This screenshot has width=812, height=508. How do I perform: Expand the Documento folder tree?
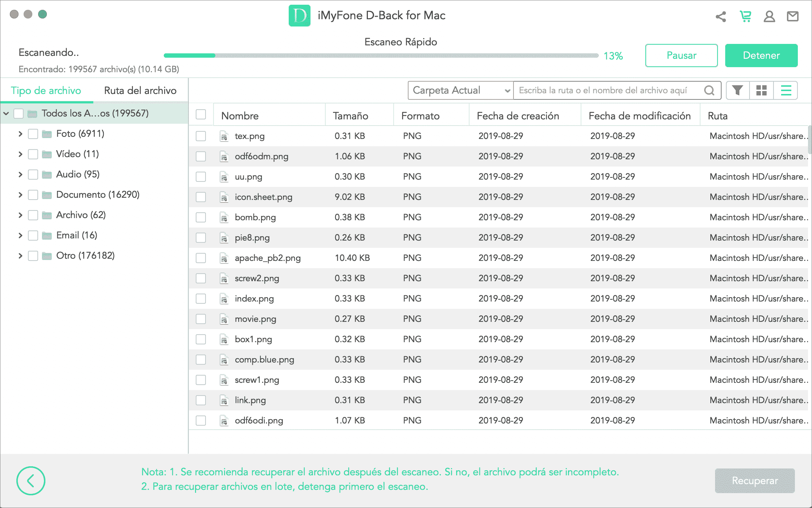(20, 195)
